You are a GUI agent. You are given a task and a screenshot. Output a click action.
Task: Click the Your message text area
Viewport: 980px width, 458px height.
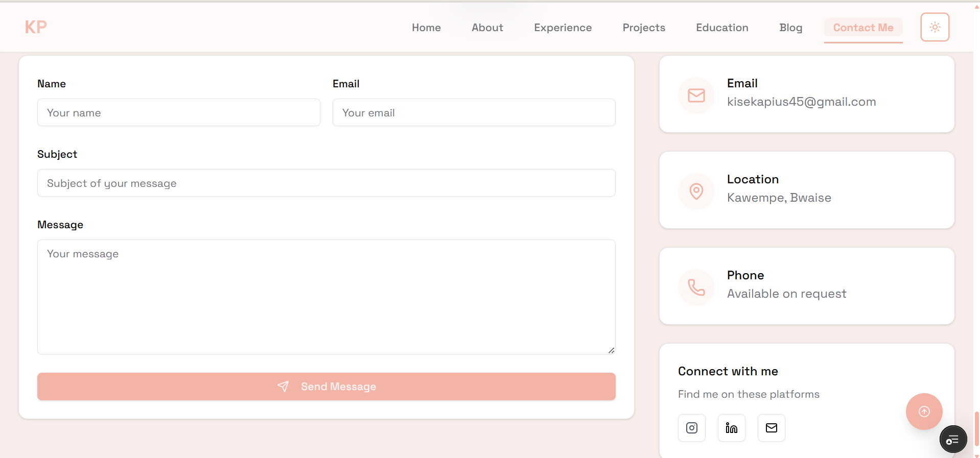[326, 297]
